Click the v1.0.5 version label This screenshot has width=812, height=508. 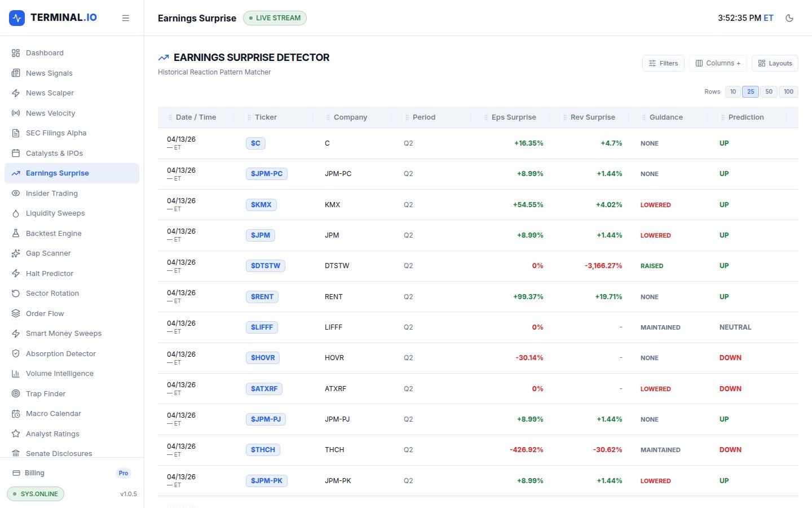click(129, 494)
